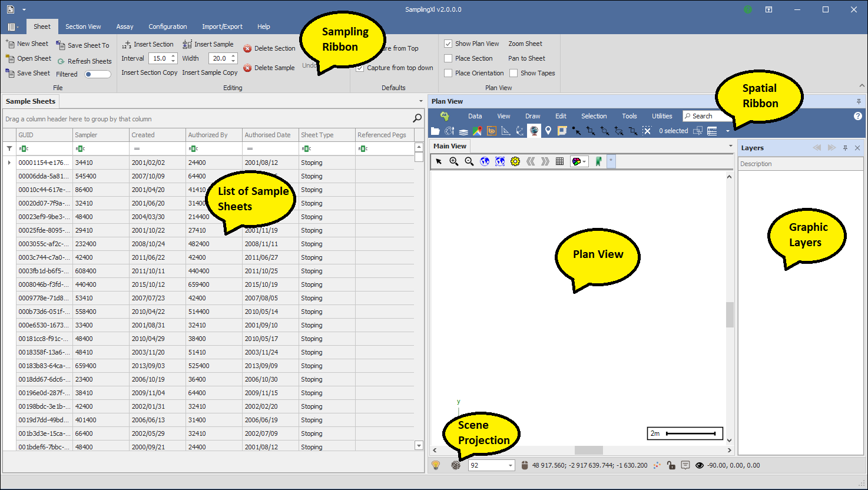The width and height of the screenshot is (868, 490).
Task: Go to previous view with double left chevrons
Action: coord(531,161)
